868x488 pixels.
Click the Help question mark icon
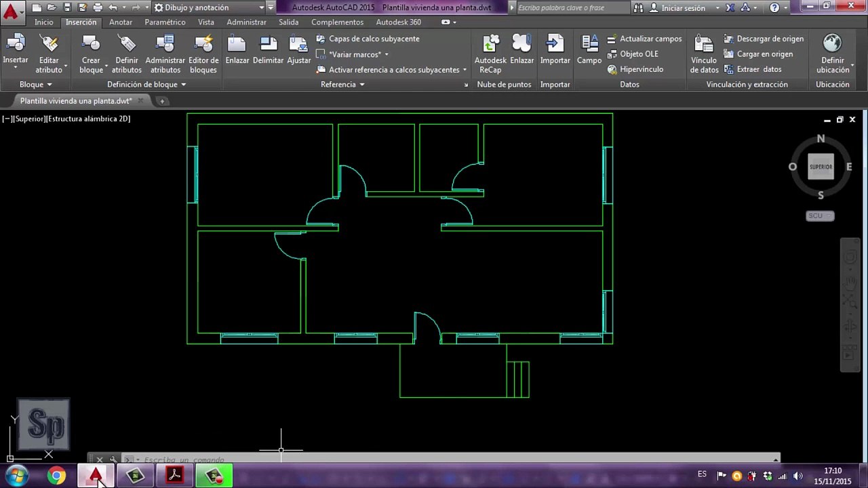pos(774,8)
